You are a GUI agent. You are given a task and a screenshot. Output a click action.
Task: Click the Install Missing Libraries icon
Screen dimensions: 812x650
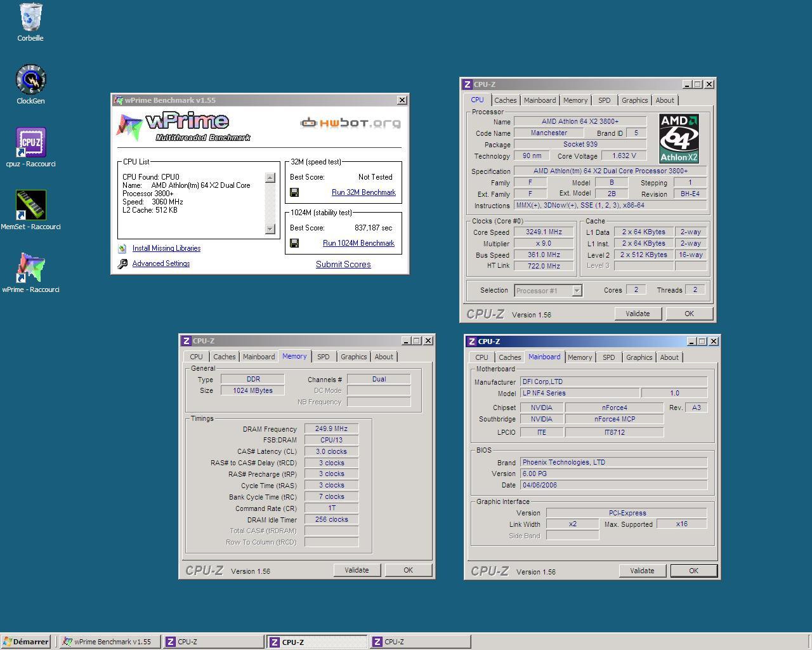[122, 248]
